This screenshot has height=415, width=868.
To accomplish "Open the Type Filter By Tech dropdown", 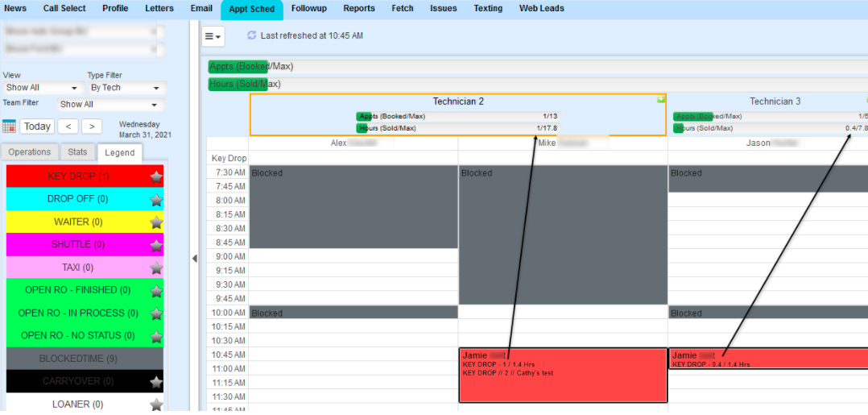I will [127, 88].
